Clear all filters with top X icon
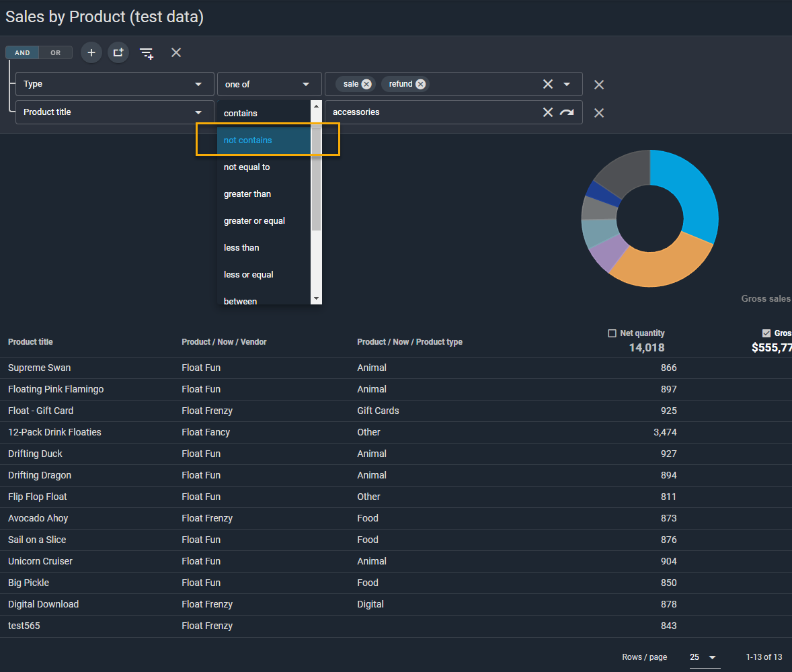 coord(176,52)
